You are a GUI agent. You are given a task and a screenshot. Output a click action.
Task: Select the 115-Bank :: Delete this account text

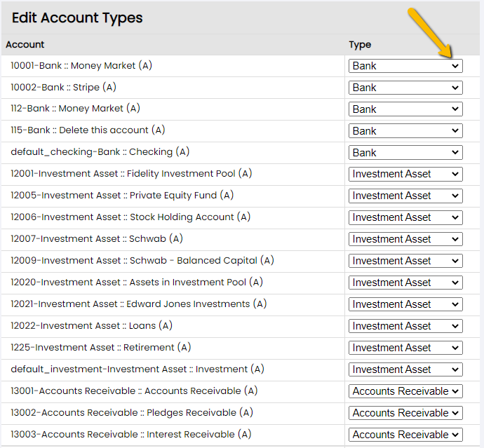tap(88, 130)
